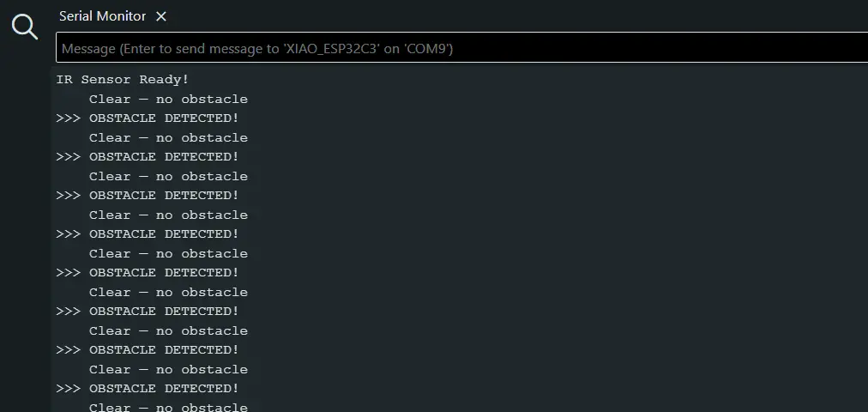Select the third 'Clear — no obstacle' line
868x412 pixels.
tap(168, 177)
